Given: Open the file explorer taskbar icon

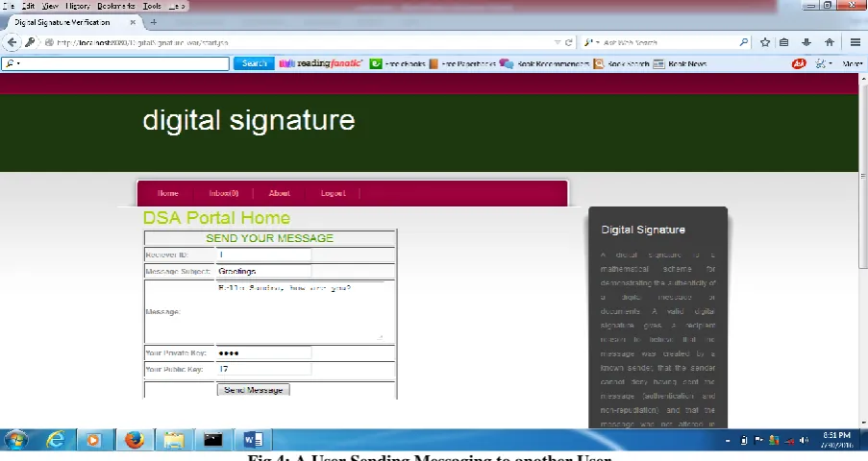Looking at the screenshot, I should point(174,441).
